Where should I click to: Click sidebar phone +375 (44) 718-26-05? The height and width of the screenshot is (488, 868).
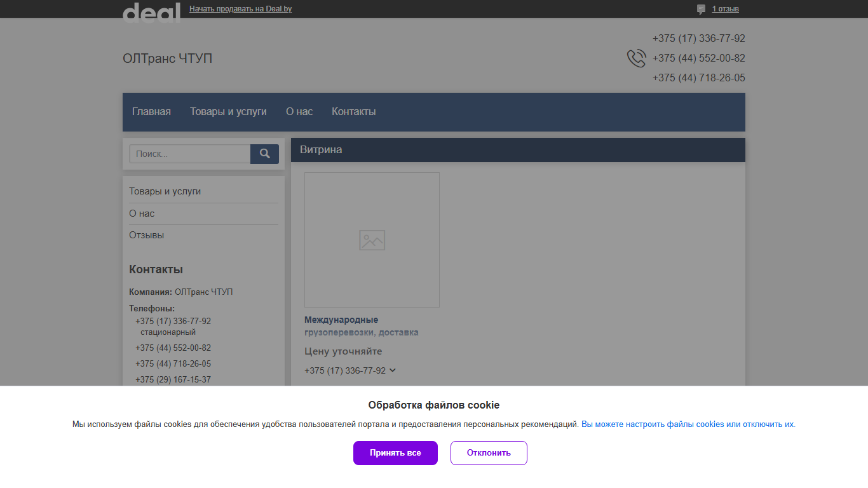coord(173,364)
